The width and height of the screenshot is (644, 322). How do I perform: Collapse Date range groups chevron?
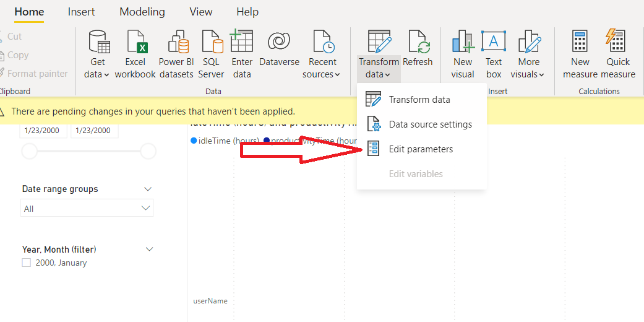[x=148, y=189]
